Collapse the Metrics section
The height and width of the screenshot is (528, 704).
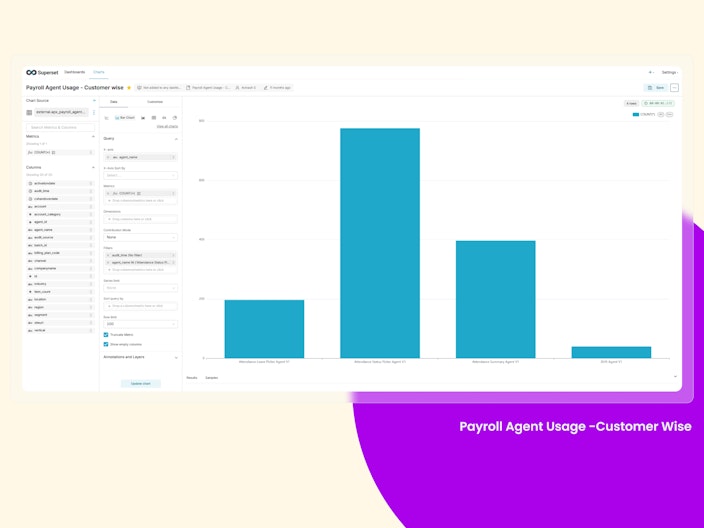(x=93, y=136)
